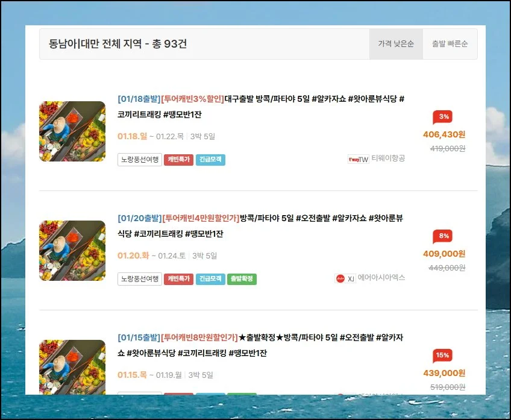Click the 에어아시아엑스 airline logo
The width and height of the screenshot is (511, 420).
(345, 278)
